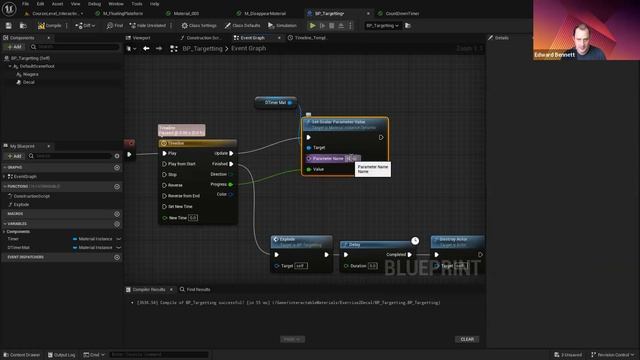Open play options three-dot menu
This screenshot has height=360, width=640.
[350, 26]
